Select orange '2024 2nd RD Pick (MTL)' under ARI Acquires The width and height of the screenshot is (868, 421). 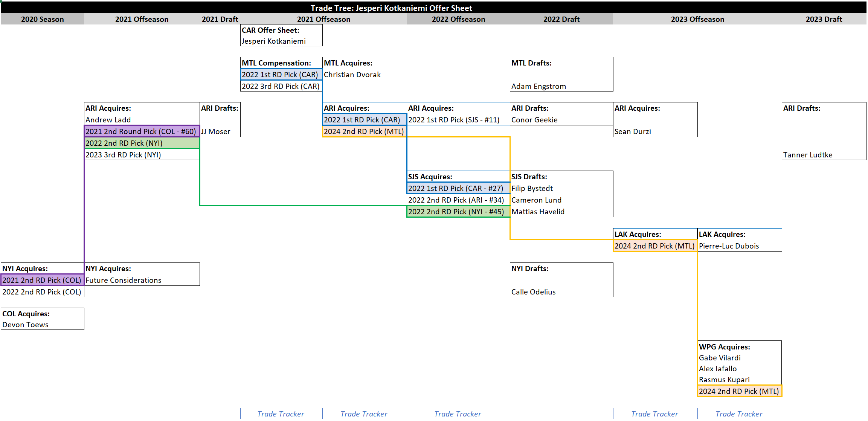(x=365, y=131)
